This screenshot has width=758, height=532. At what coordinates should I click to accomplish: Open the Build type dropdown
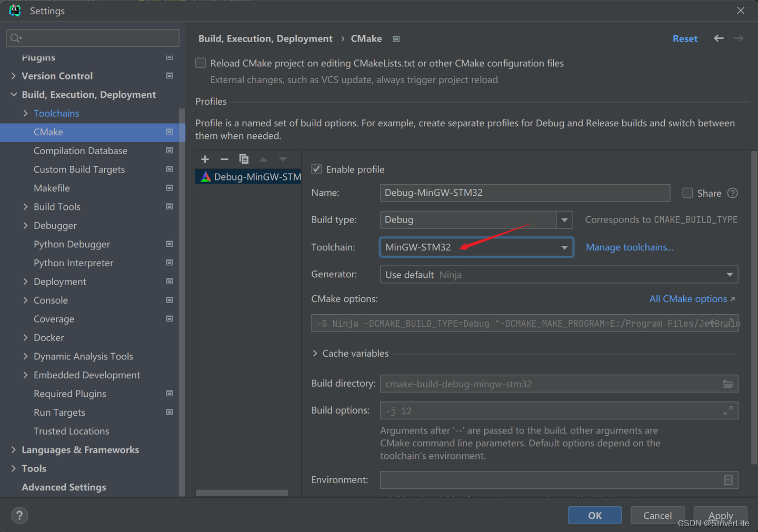pos(564,219)
